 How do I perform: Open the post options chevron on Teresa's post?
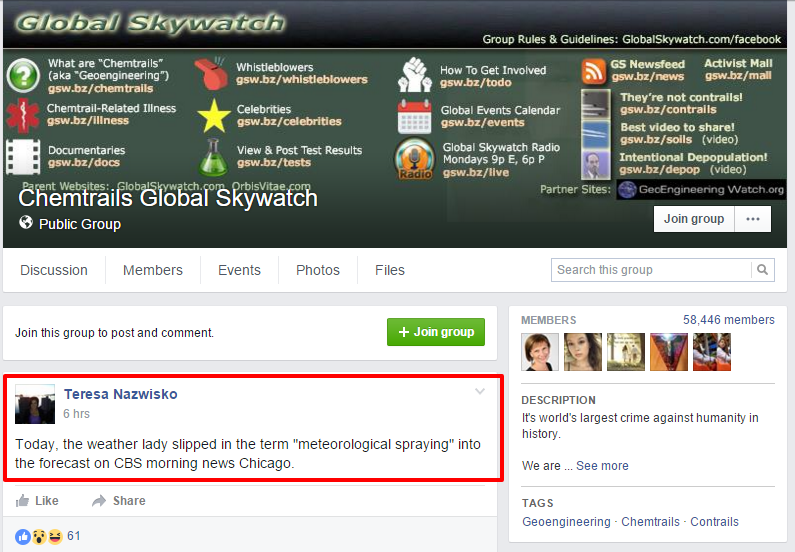coord(480,391)
